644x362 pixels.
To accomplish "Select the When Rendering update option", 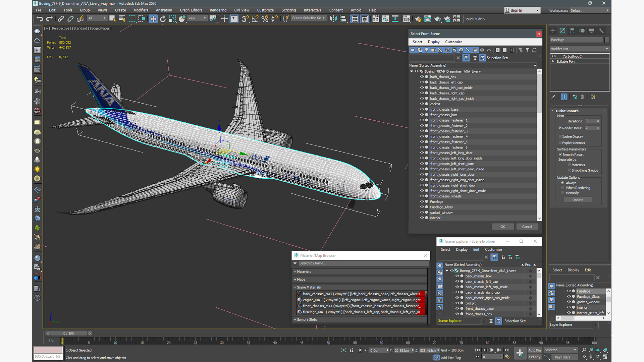I will (562, 188).
